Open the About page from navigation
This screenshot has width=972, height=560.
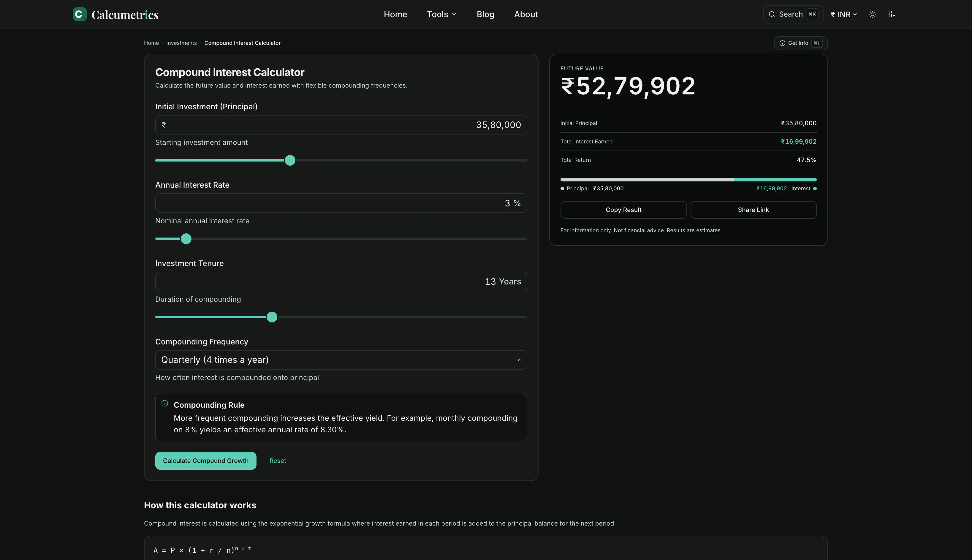(525, 14)
